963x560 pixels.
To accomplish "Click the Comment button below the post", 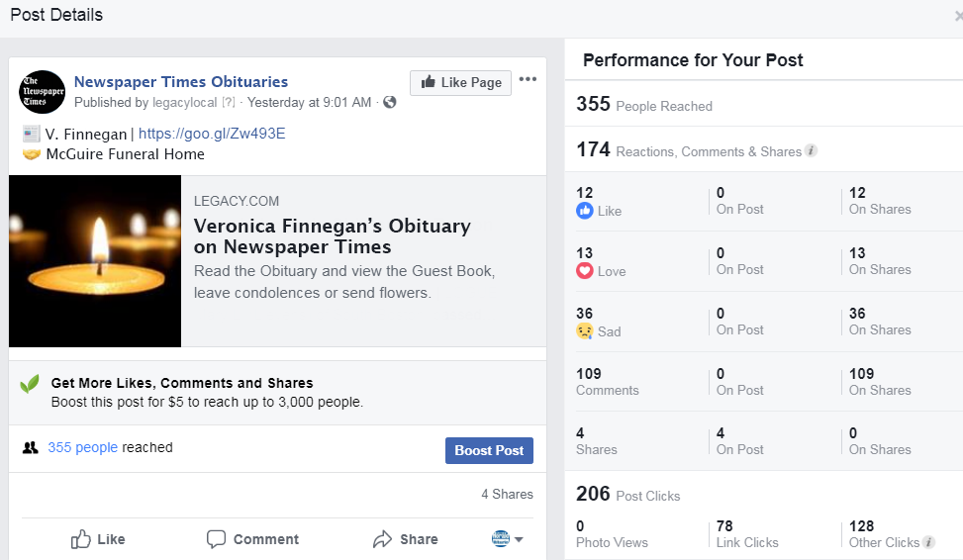I will coord(252,539).
